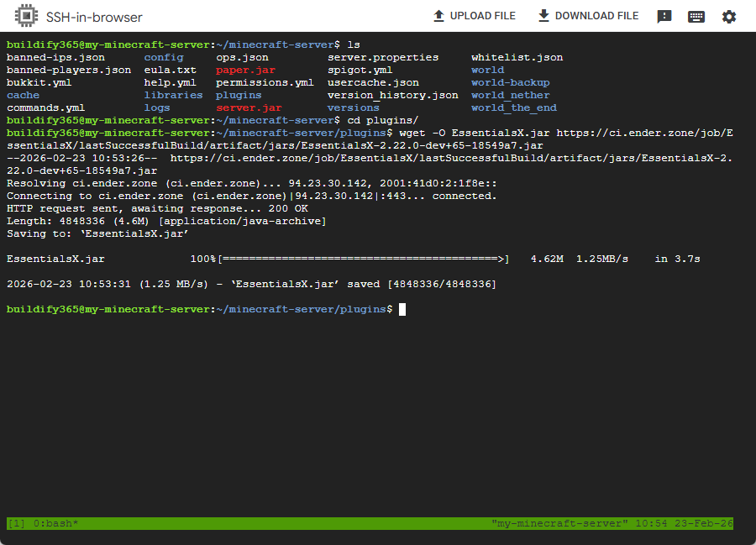Click the plugins directory name in listing

click(239, 96)
